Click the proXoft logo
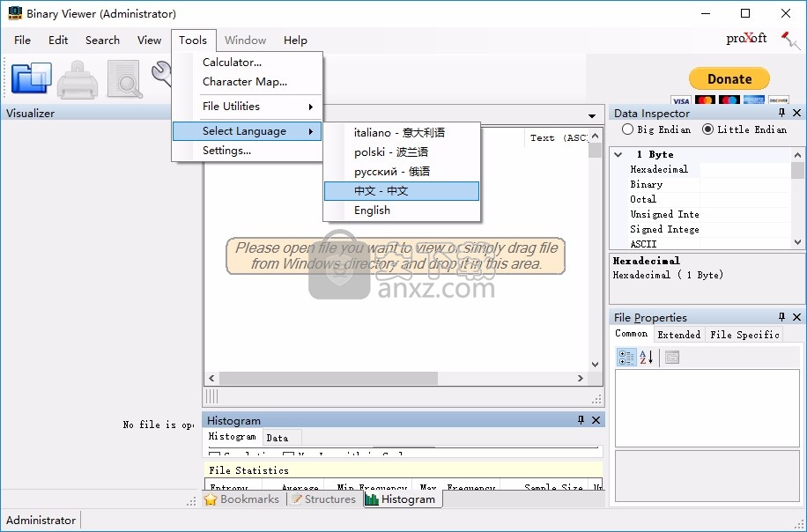This screenshot has height=532, width=807. pos(746,39)
